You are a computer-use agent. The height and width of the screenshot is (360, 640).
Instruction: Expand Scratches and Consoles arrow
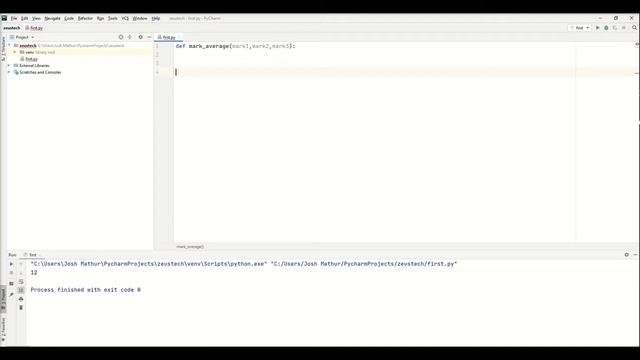pyautogui.click(x=9, y=72)
